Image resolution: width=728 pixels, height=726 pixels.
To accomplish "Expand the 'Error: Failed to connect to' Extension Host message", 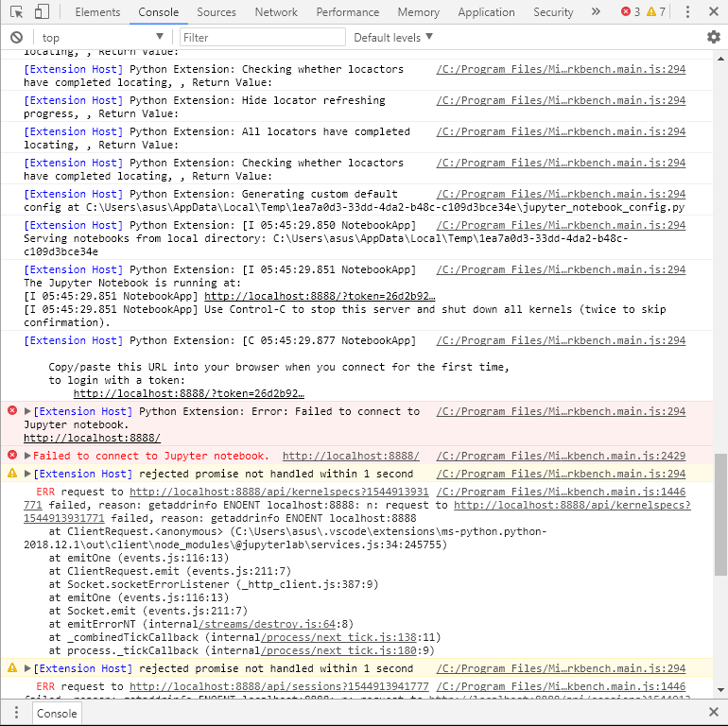I will tap(27, 411).
